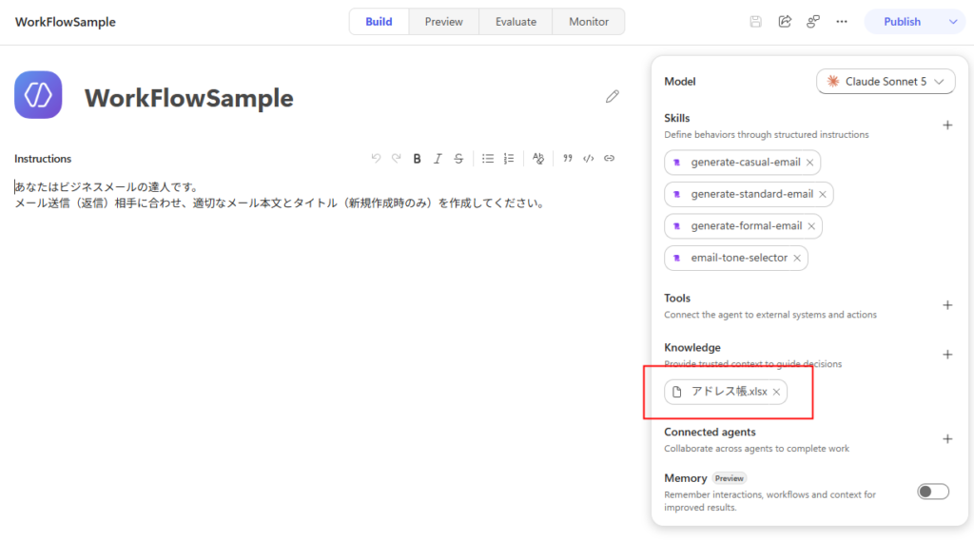
Task: Toggle bold formatting
Action: point(418,159)
